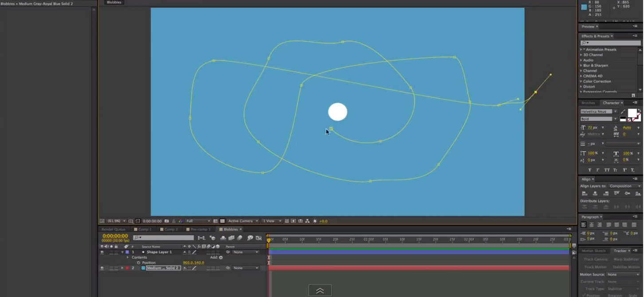
Task: Click the Position stopwatch icon
Action: 138,263
